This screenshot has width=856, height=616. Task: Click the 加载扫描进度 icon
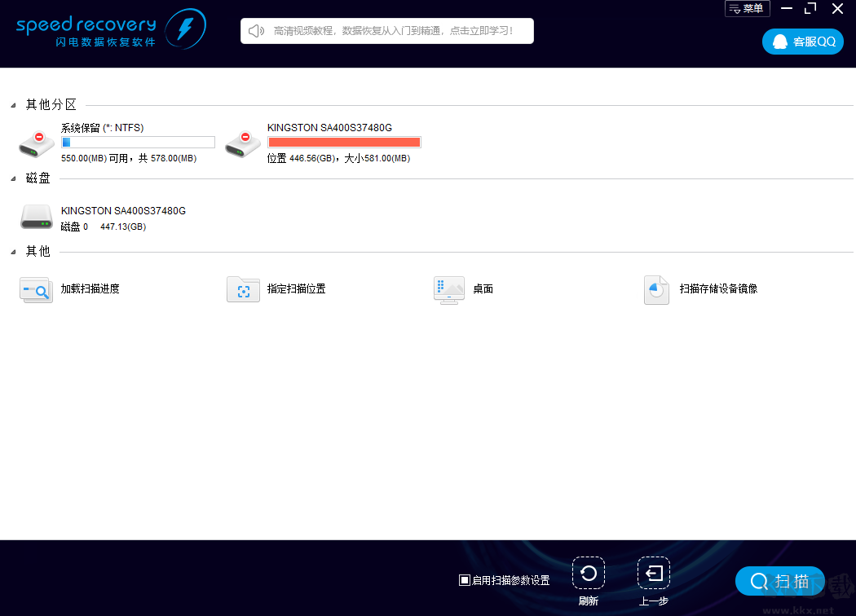(37, 289)
